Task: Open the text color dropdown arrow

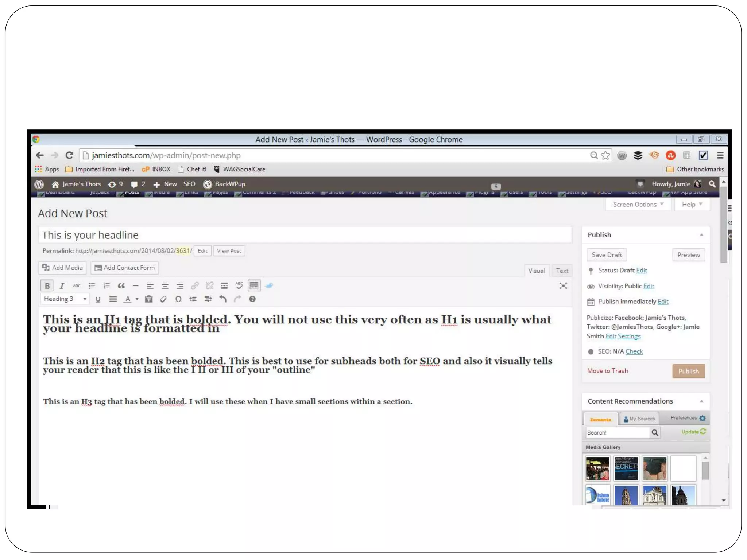Action: [x=137, y=299]
